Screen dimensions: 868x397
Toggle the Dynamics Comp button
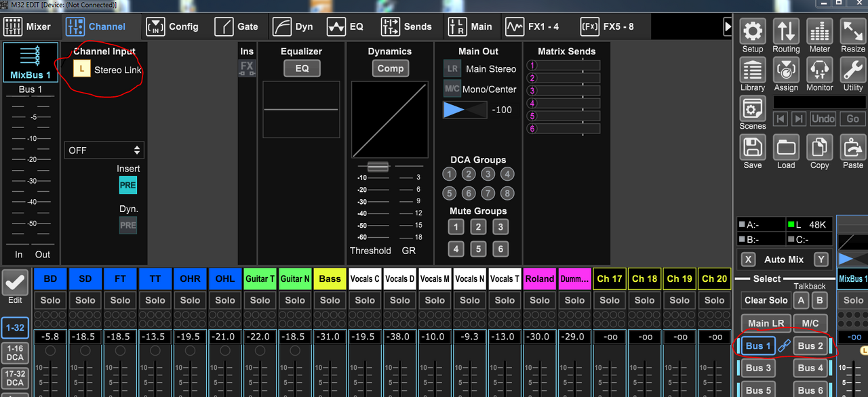pos(390,68)
